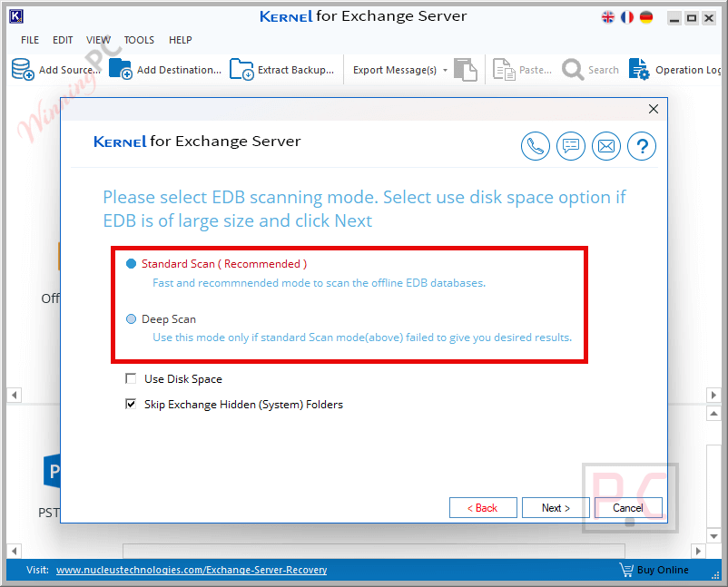Click the Paste toolbar icon
This screenshot has width=728, height=587.
click(504, 70)
